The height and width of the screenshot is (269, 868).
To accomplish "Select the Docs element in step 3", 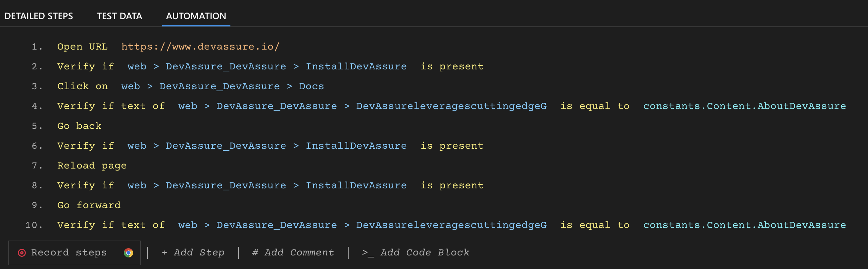I will tap(311, 86).
